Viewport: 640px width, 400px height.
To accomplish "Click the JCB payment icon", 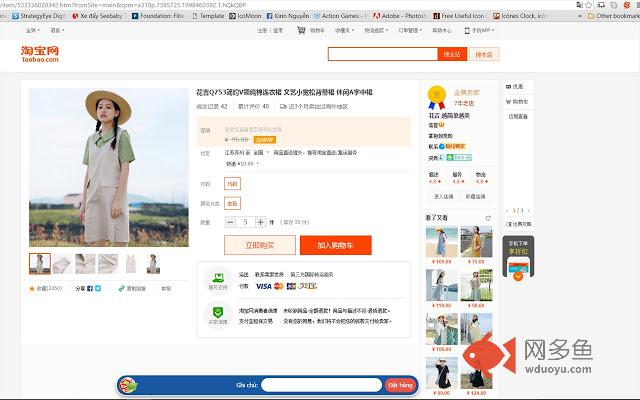I will pyautogui.click(x=291, y=286).
